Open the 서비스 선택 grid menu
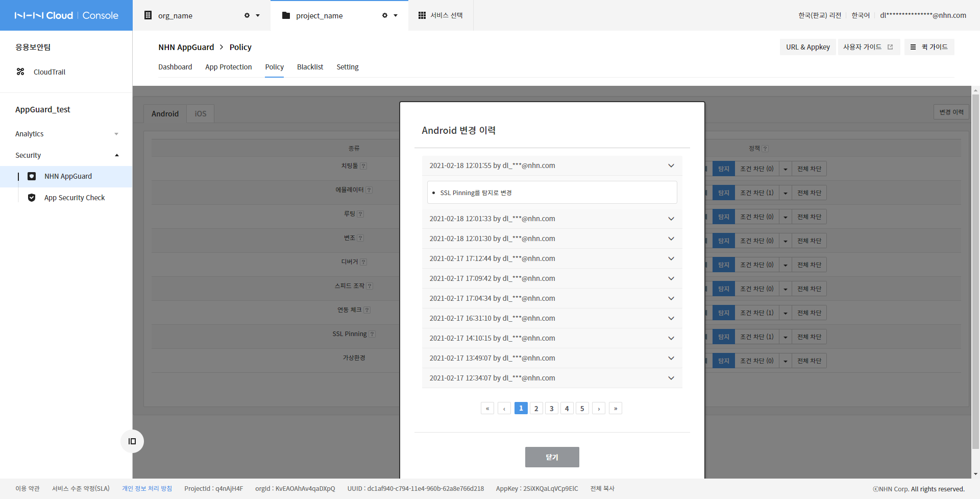The width and height of the screenshot is (980, 499). [x=440, y=15]
